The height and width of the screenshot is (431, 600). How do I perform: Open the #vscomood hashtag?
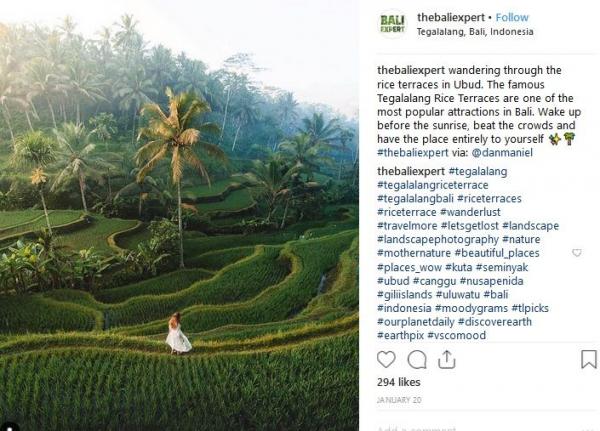pos(460,336)
